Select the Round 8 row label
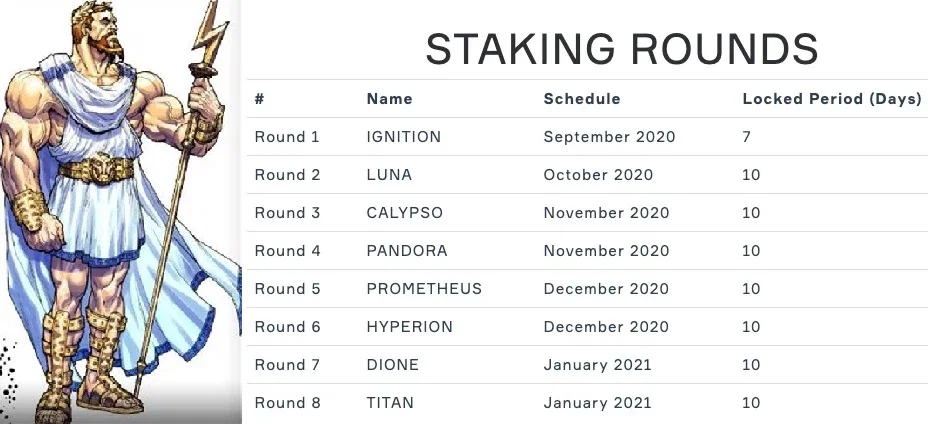Viewport: 928px width, 424px height. coord(287,402)
